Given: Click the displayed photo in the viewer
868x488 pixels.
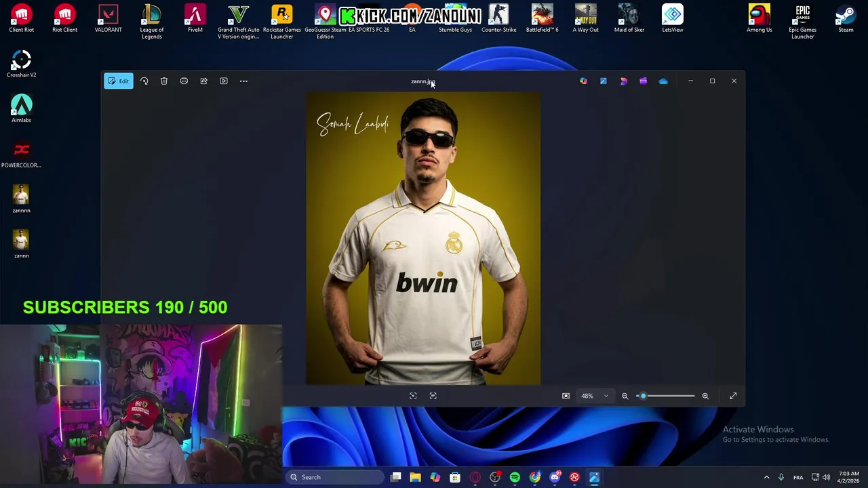Looking at the screenshot, I should pos(423,239).
